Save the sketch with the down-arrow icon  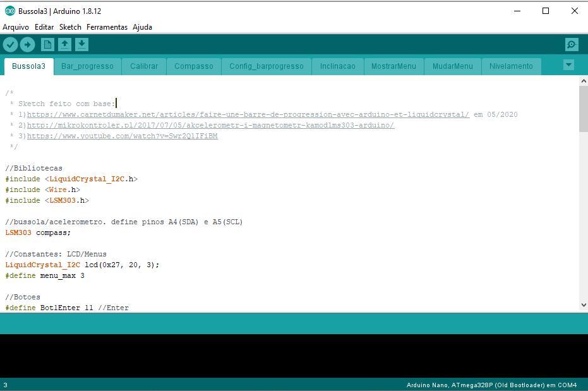[81, 45]
